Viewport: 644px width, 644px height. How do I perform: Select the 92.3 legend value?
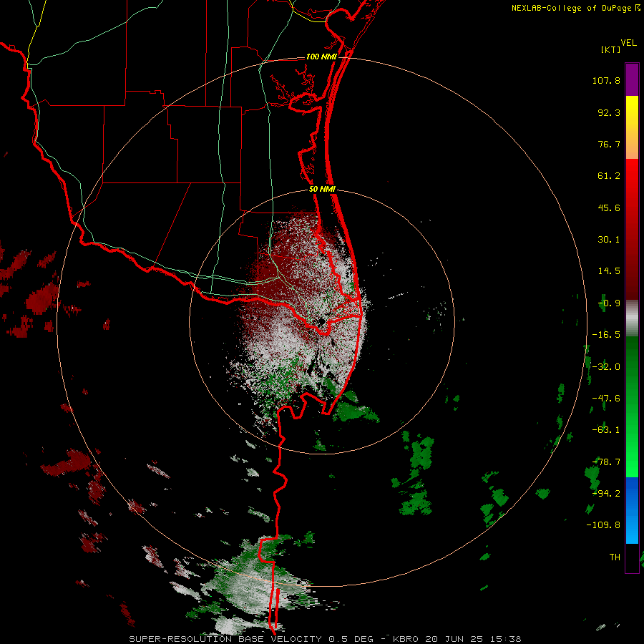pyautogui.click(x=609, y=112)
